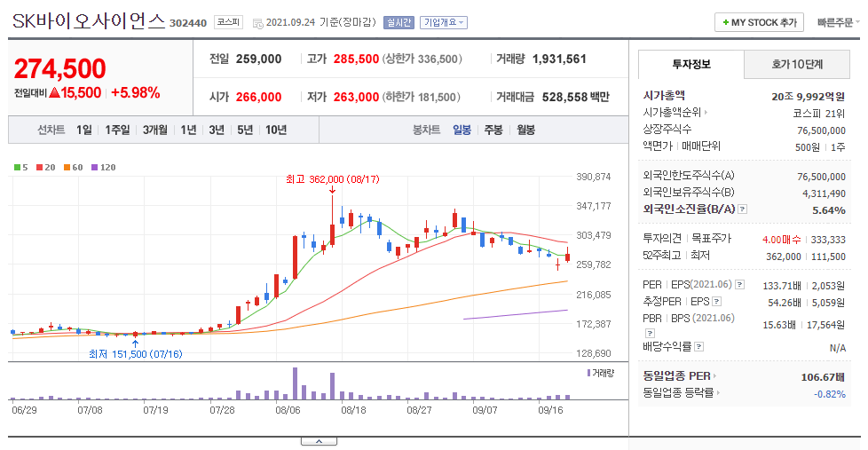The image size is (868, 450).
Task: Click the 최저 151,500 (07/16) marker
Action: 136,353
